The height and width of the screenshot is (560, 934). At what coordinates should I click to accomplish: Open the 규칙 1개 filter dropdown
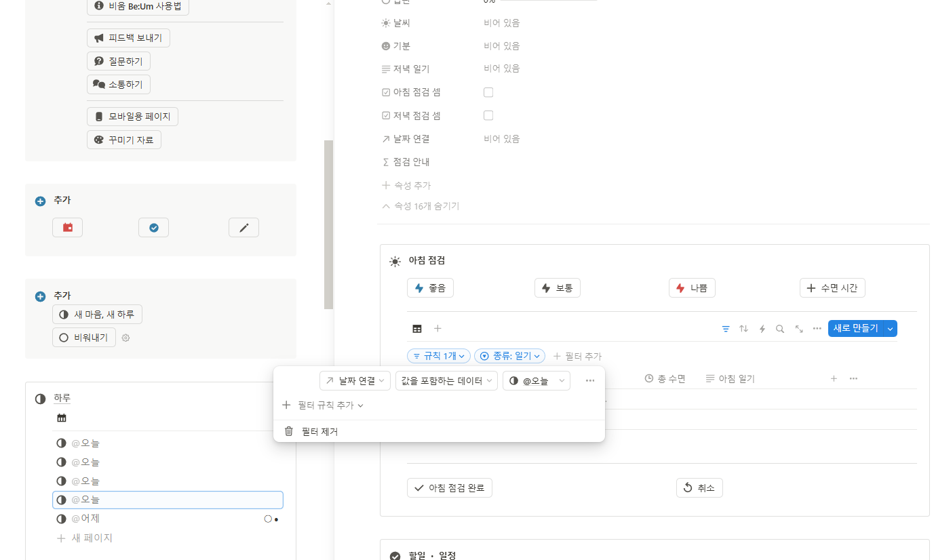[438, 355]
